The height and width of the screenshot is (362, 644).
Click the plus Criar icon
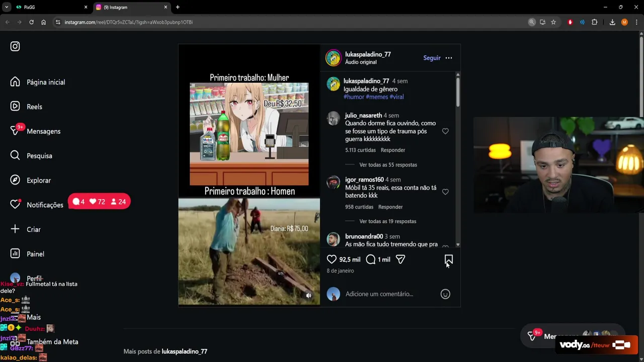point(15,229)
